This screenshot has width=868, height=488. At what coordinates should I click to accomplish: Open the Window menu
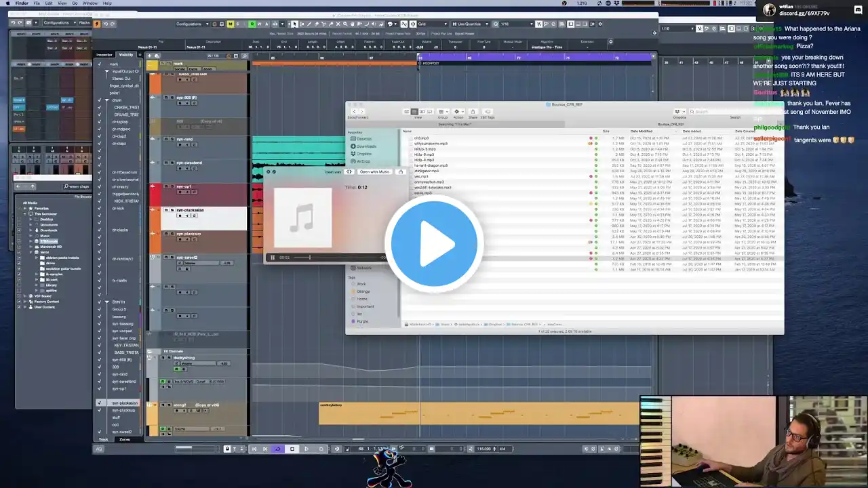[89, 3]
